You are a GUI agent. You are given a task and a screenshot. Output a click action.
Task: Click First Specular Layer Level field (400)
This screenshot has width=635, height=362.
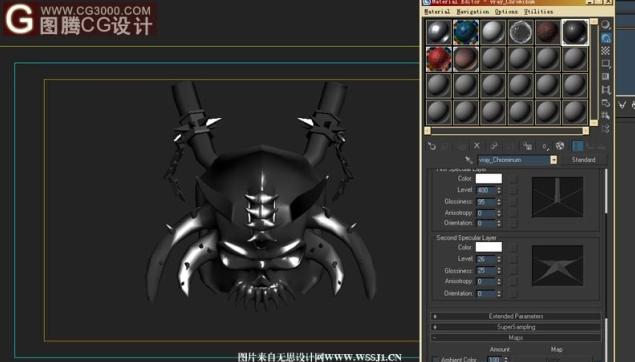point(486,190)
